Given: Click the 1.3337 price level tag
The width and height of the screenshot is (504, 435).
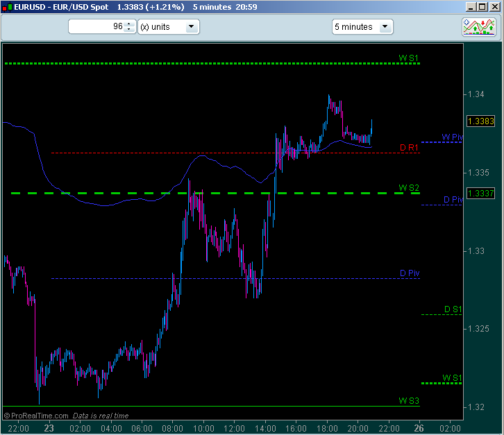Looking at the screenshot, I should 481,194.
